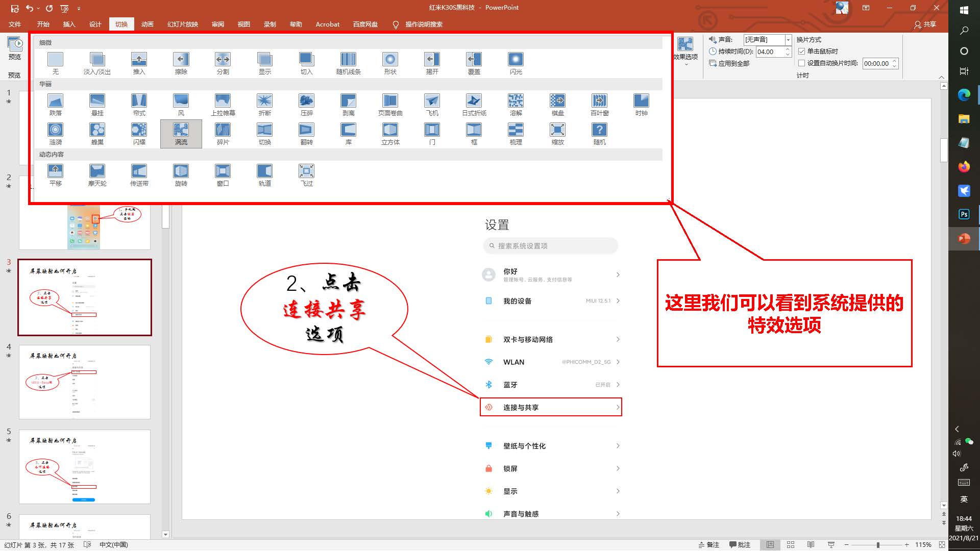Apply the 日式折纸 origami transition
The width and height of the screenshot is (980, 551).
[474, 105]
